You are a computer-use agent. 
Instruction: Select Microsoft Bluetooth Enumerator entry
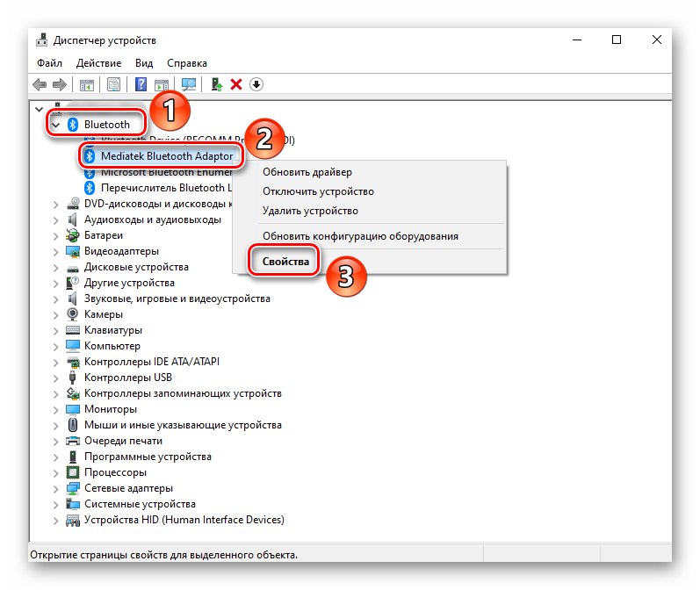click(166, 172)
